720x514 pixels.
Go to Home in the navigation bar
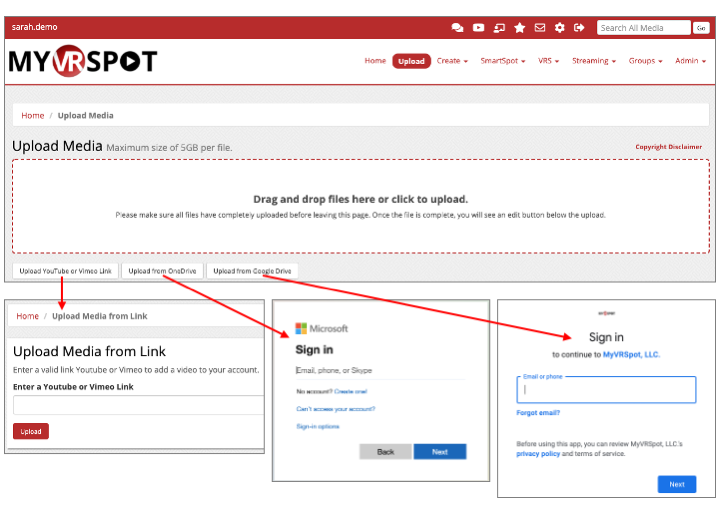375,61
